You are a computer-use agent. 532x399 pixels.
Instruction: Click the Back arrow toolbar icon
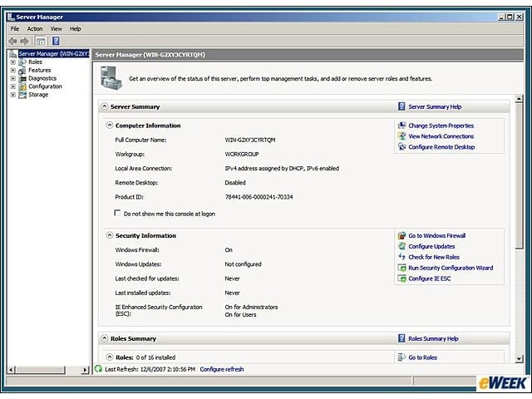[x=13, y=42]
